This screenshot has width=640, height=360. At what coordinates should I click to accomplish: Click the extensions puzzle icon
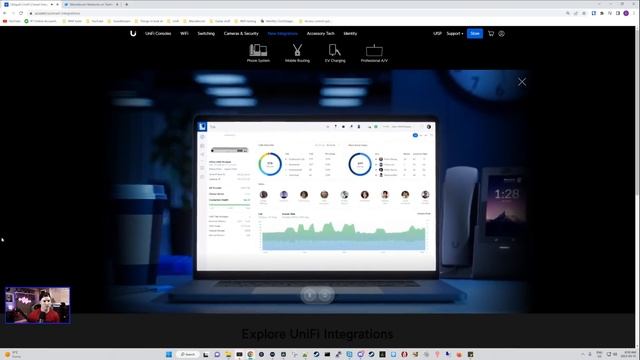tap(602, 13)
